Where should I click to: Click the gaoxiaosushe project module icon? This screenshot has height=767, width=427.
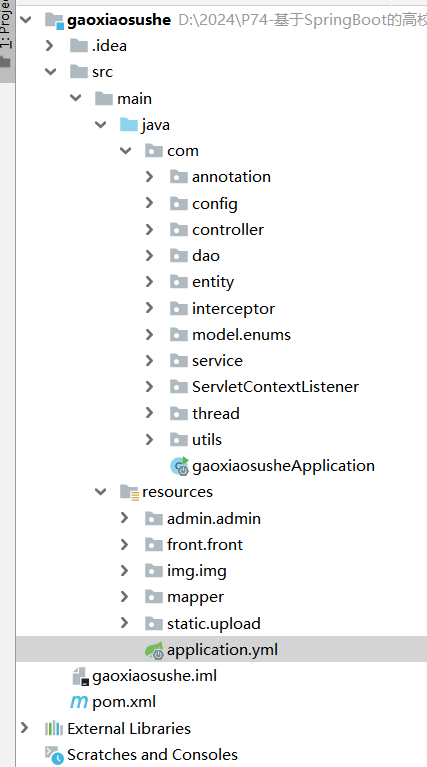pyautogui.click(x=54, y=21)
